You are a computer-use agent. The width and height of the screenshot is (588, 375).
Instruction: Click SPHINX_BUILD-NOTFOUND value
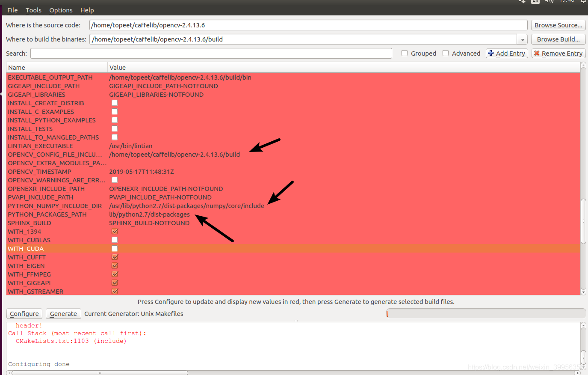tap(149, 223)
